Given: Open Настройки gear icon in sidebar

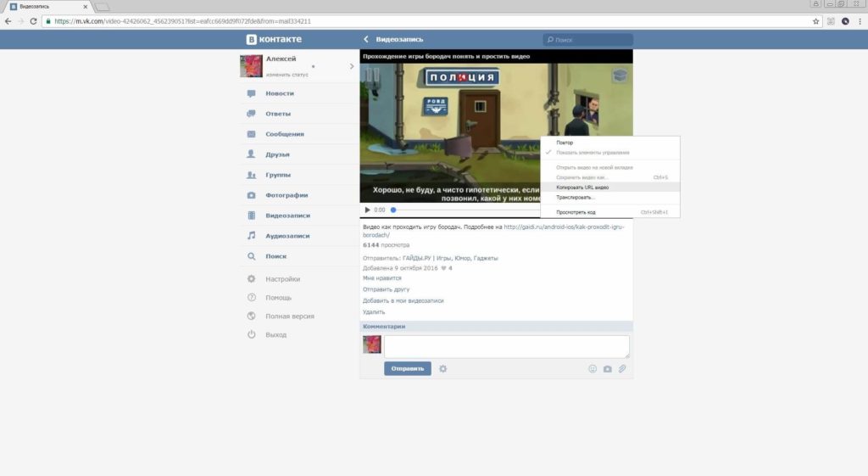Looking at the screenshot, I should [251, 279].
